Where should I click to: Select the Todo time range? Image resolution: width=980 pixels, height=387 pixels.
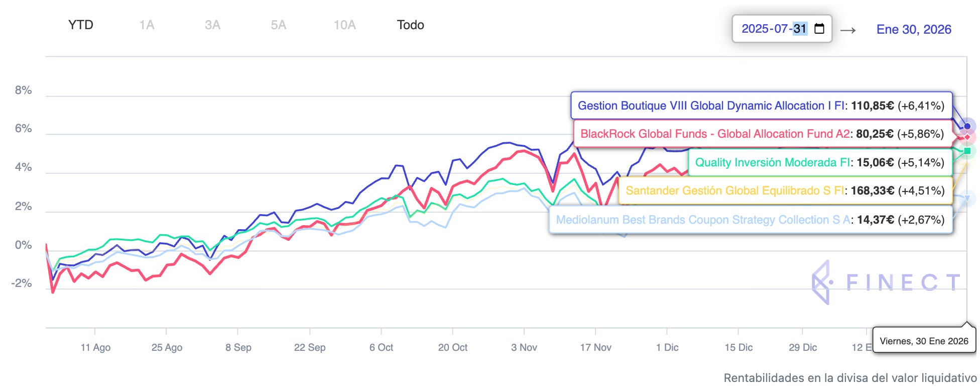pos(410,25)
